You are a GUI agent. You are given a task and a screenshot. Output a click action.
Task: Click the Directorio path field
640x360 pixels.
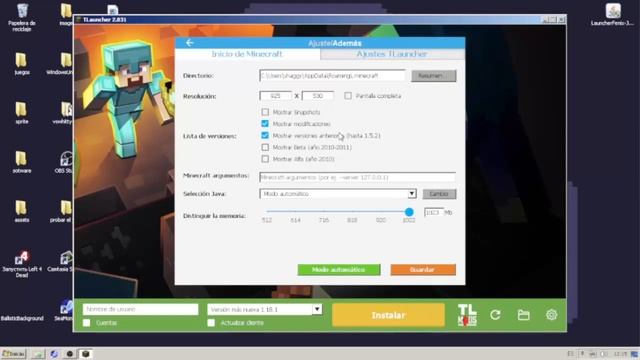click(332, 76)
